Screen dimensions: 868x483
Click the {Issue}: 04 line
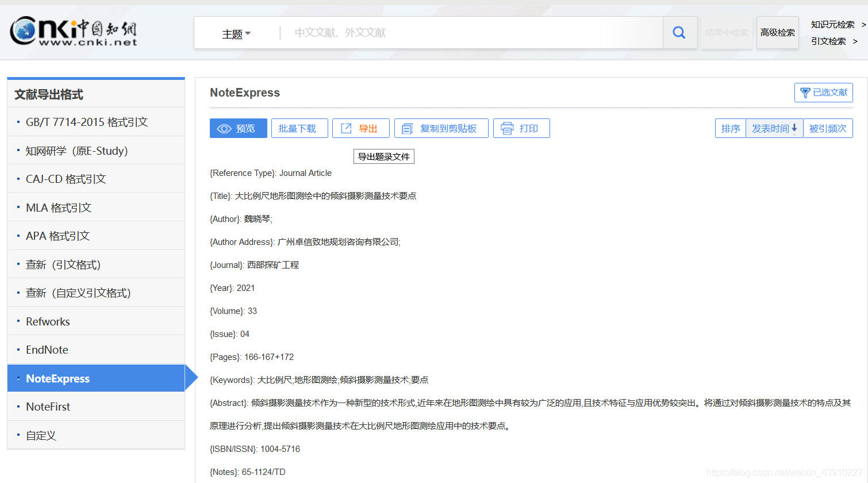point(230,334)
